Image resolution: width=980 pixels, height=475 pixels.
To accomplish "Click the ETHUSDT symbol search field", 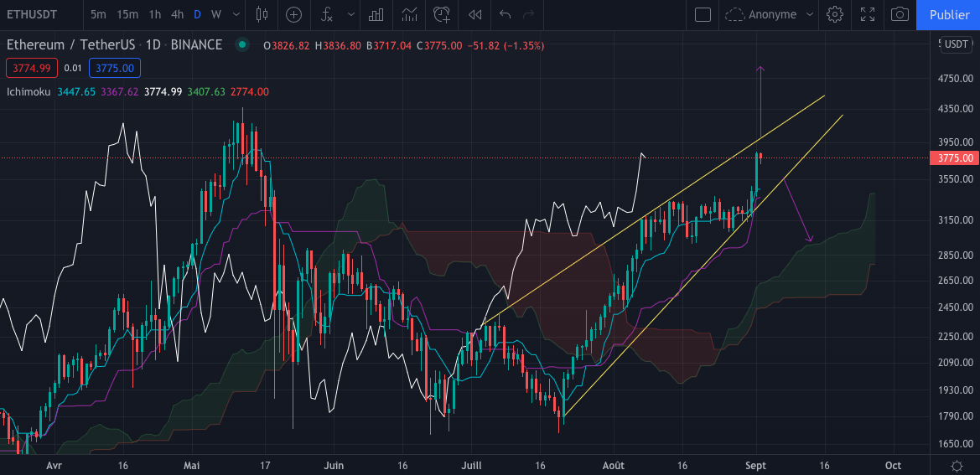I will [x=32, y=14].
